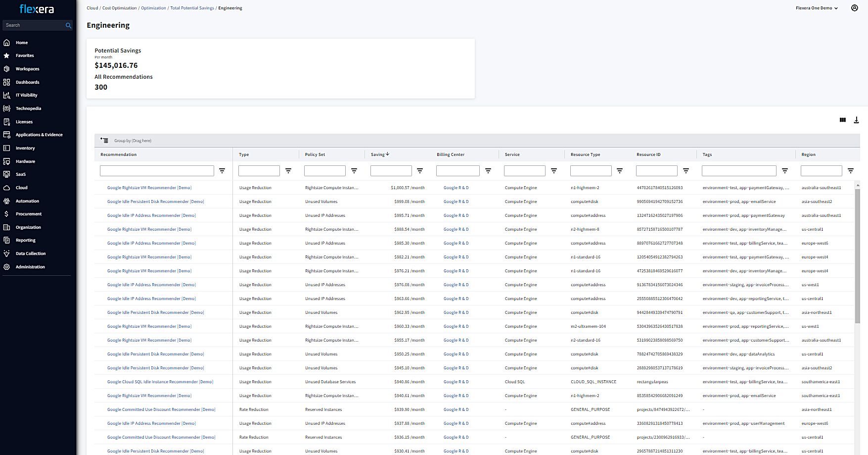Expand the Flexera One Demo dropdown
This screenshot has width=868, height=455.
(817, 8)
